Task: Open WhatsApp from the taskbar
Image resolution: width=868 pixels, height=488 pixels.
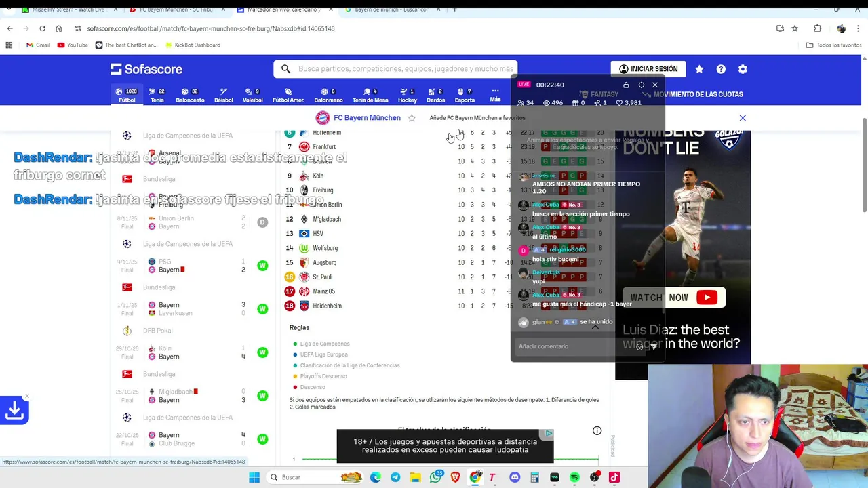Action: click(435, 477)
